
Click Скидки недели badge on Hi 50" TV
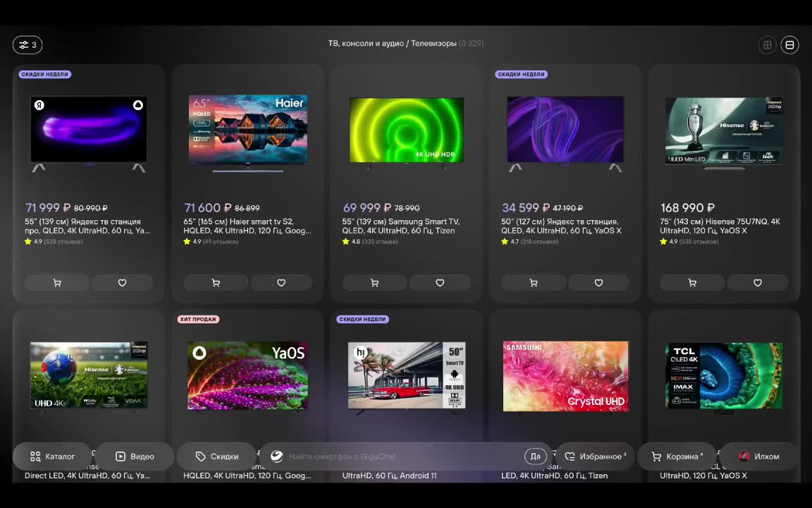click(362, 320)
